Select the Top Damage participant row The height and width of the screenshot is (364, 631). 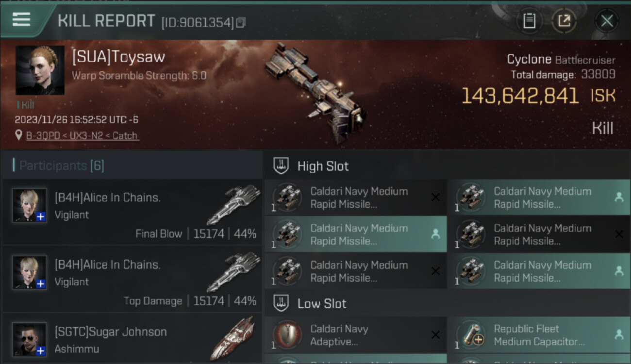[131, 279]
